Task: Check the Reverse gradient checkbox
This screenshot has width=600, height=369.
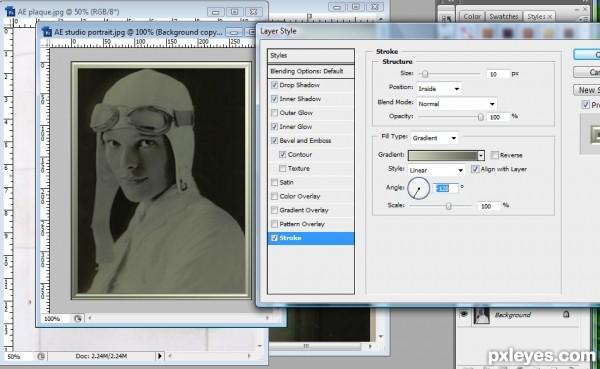Action: [495, 155]
